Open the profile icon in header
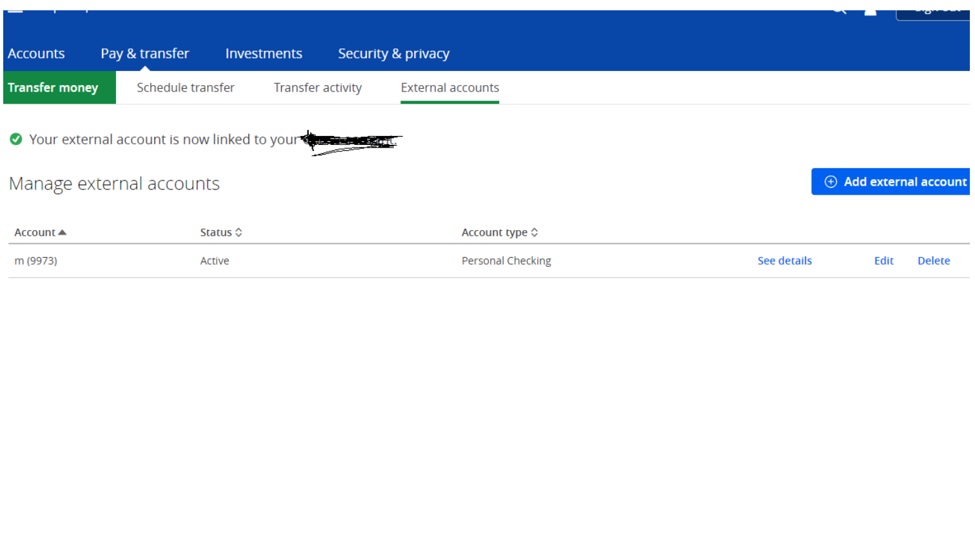The height and width of the screenshot is (560, 975). 870,12
